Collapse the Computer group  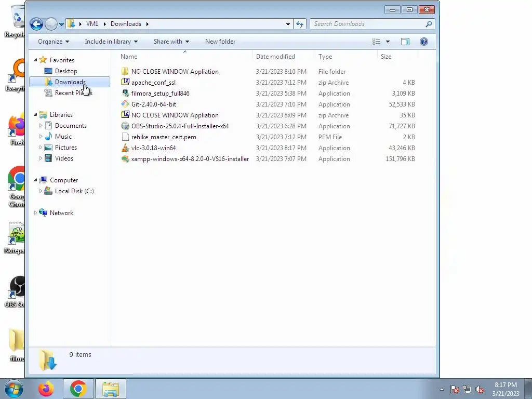click(x=35, y=180)
